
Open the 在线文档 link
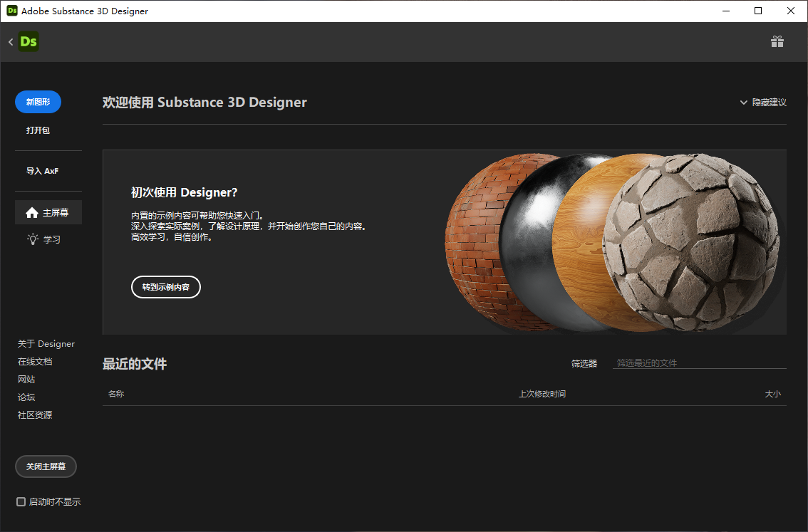point(35,362)
